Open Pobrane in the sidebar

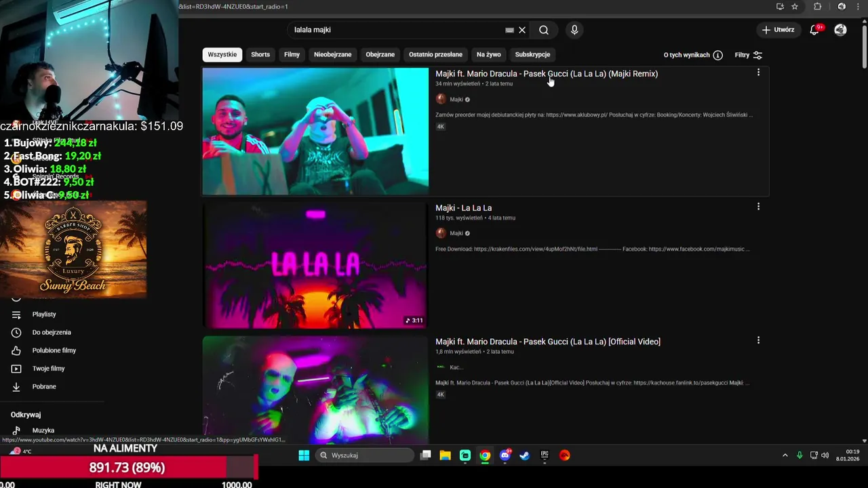44,387
